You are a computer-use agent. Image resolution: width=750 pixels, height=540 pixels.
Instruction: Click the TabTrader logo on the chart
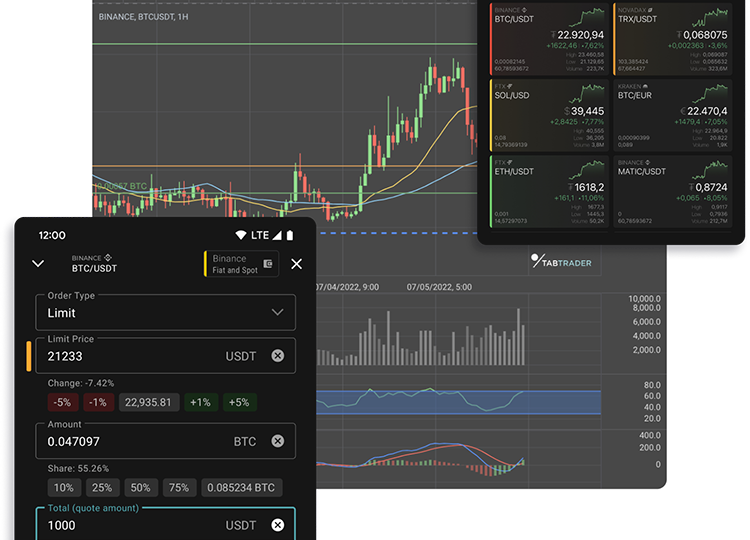coord(561,262)
